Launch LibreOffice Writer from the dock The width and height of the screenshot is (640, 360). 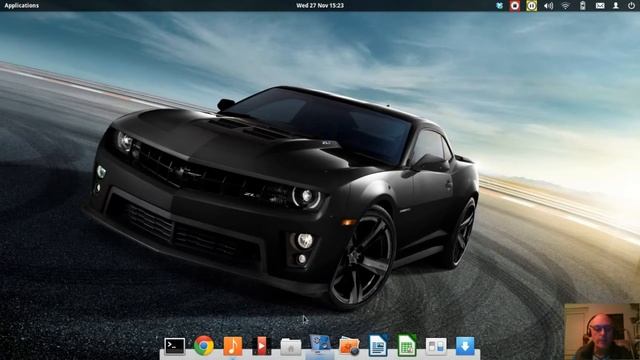[378, 346]
